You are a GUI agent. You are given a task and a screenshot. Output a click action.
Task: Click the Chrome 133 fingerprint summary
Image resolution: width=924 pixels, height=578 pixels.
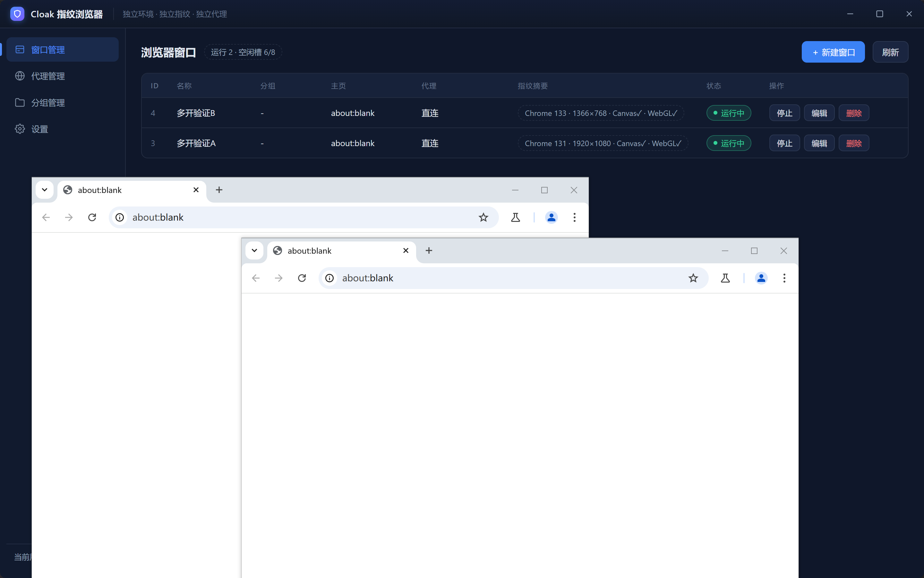[601, 113]
